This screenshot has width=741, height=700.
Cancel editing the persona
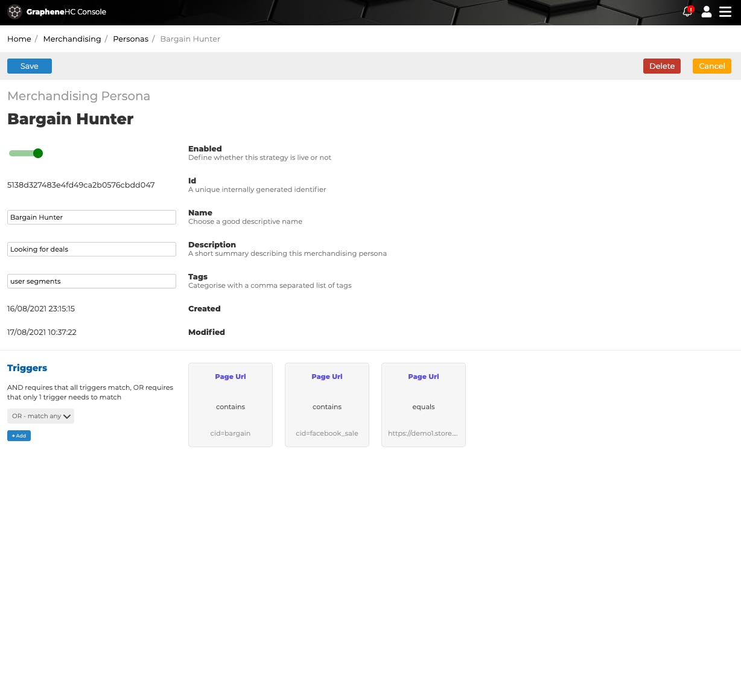712,66
